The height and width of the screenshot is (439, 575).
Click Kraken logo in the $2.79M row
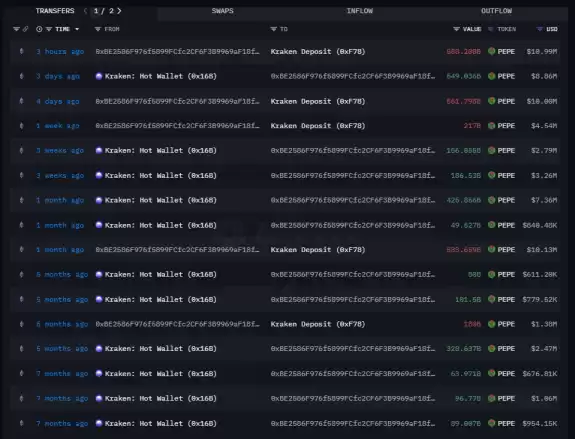point(99,150)
